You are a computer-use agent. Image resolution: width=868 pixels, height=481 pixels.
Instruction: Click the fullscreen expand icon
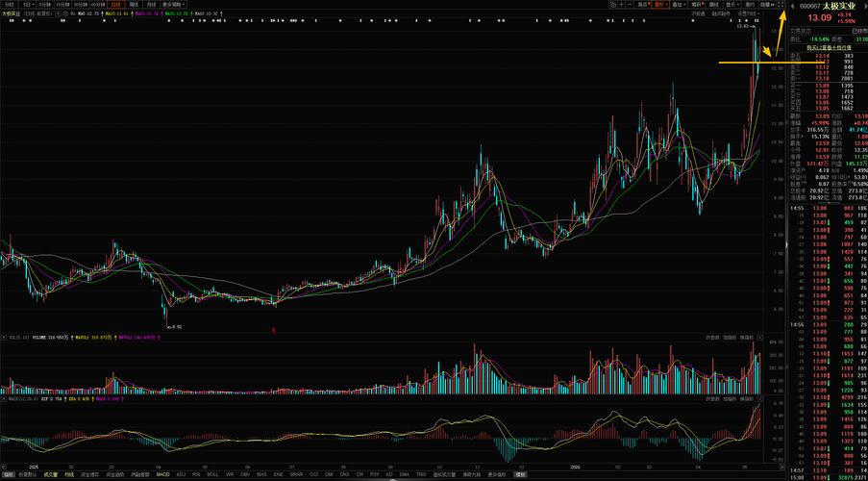(781, 5)
